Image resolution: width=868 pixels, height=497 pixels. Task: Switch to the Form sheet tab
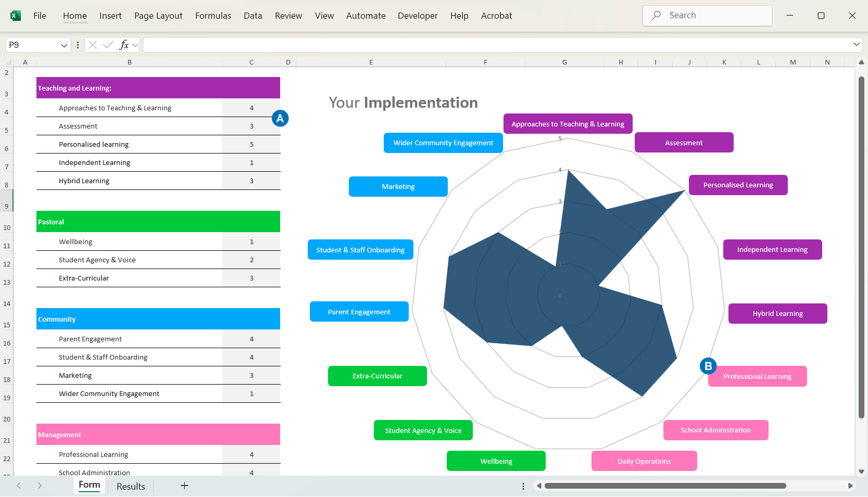tap(90, 485)
